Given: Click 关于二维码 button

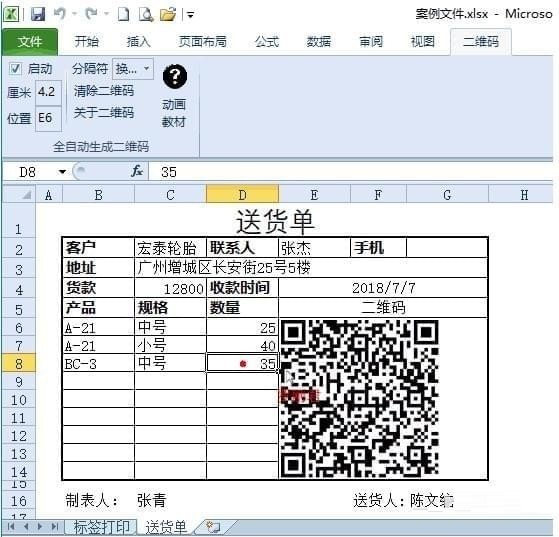Looking at the screenshot, I should point(104,113).
